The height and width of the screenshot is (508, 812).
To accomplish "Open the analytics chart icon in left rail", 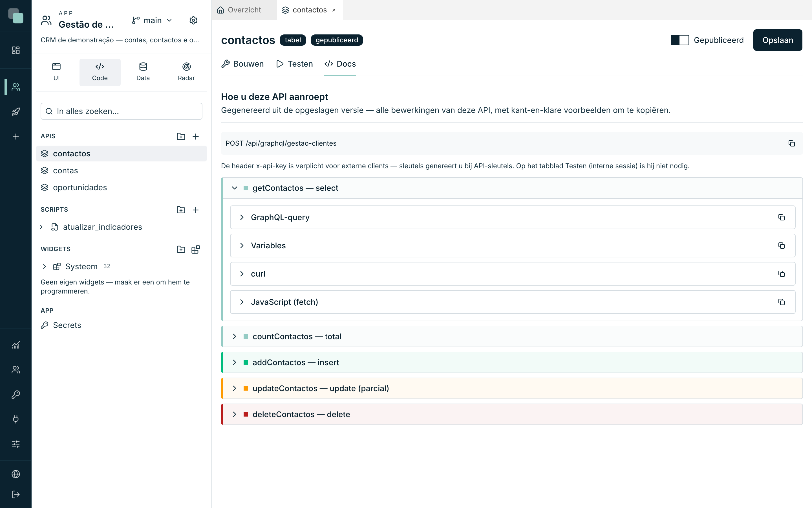I will pyautogui.click(x=16, y=345).
